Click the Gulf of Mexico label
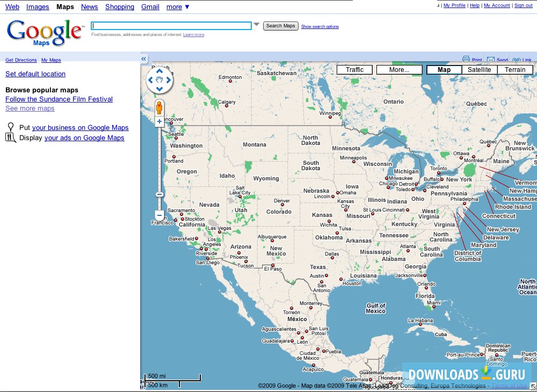Image resolution: width=537 pixels, height=392 pixels. pos(376,308)
